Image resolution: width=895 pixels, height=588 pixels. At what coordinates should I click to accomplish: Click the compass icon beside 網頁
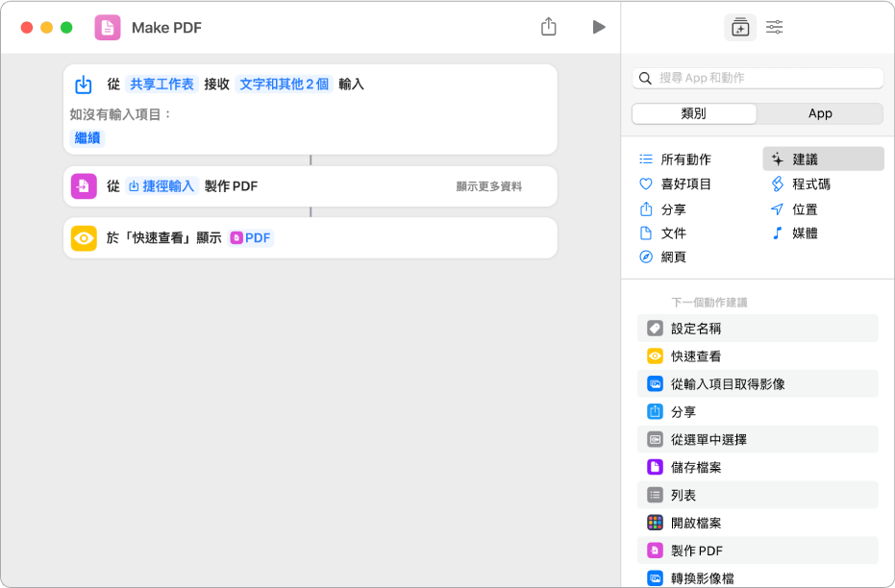pos(646,257)
